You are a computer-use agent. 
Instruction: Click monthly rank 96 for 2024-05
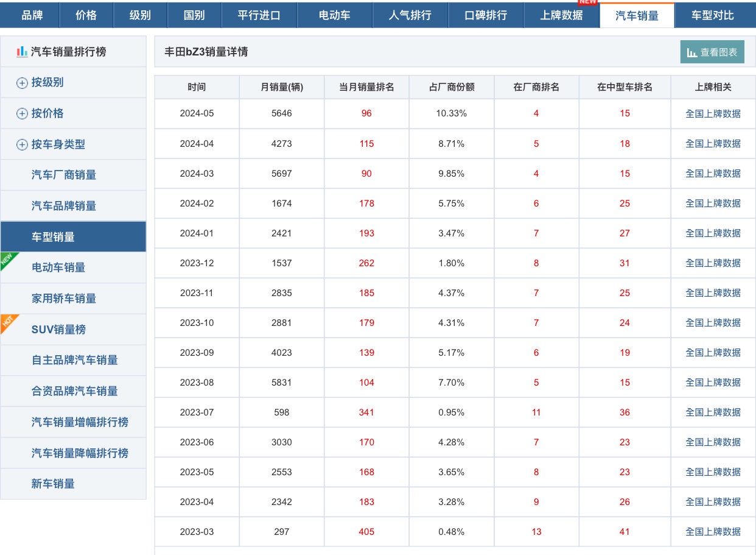click(366, 113)
